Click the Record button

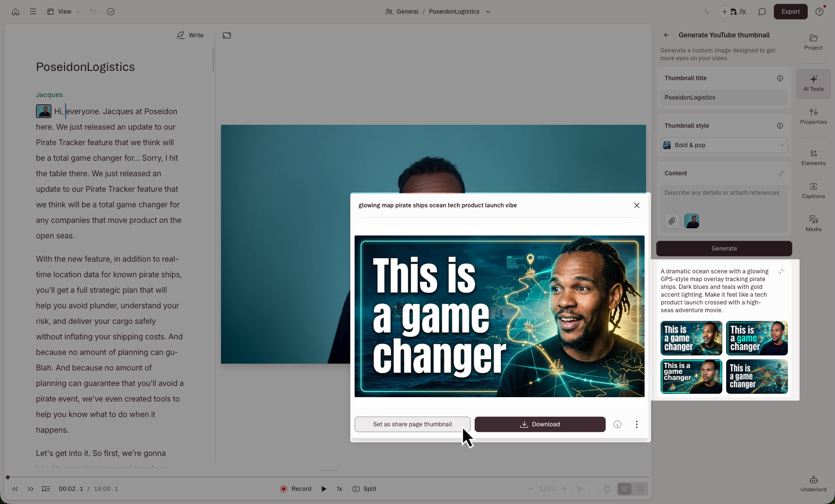[x=296, y=489]
